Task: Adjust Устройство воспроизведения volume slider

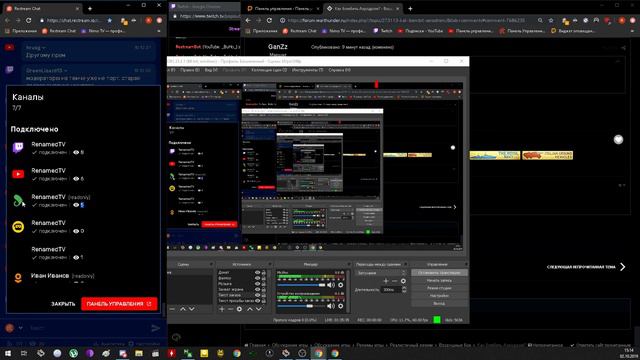Action: pyautogui.click(x=302, y=306)
